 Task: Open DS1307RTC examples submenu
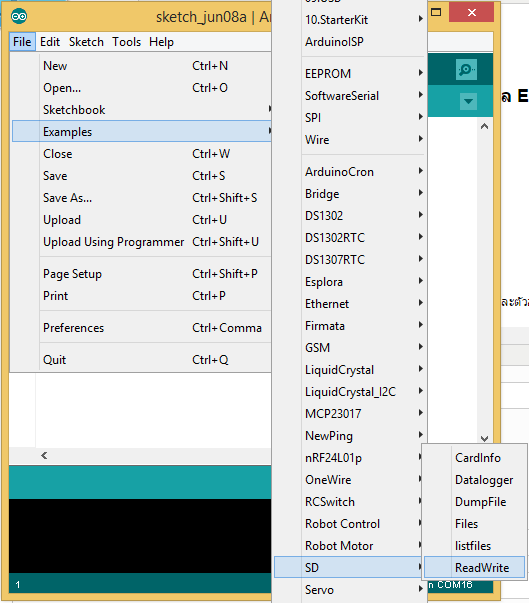point(350,260)
